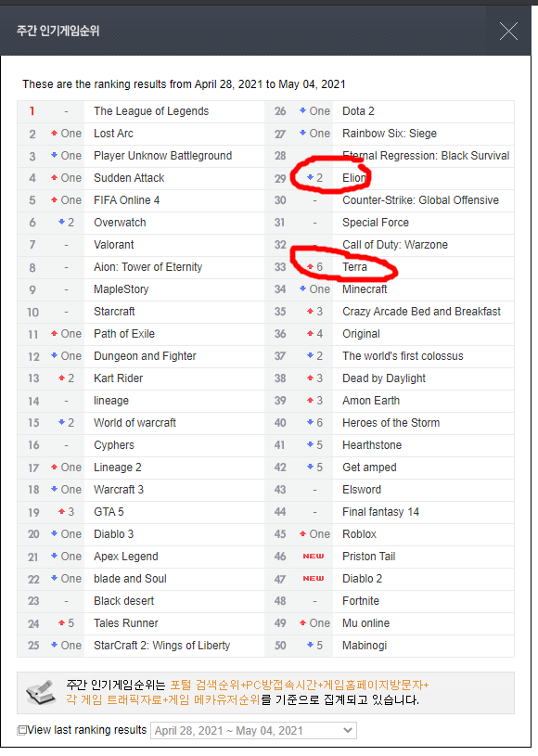Click the notebook and pen icon in the footer note
The image size is (538, 756).
click(41, 692)
